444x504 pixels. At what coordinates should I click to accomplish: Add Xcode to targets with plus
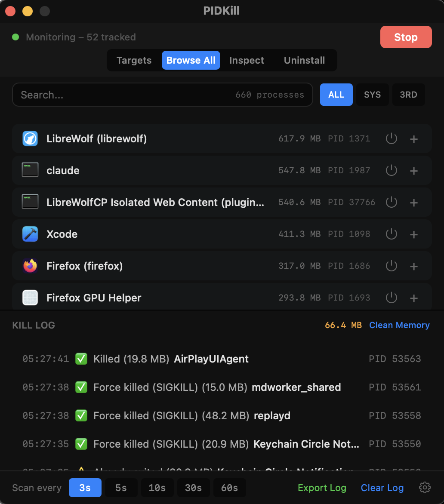tap(414, 234)
